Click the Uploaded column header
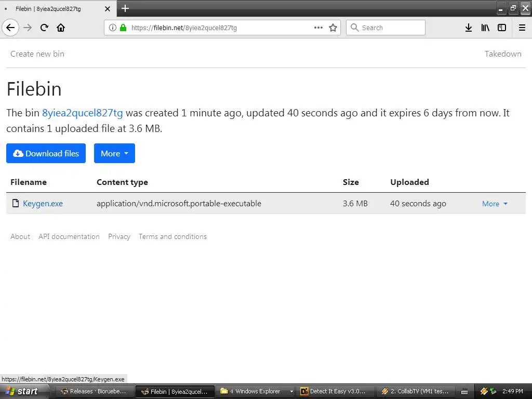Image resolution: width=532 pixels, height=399 pixels. [409, 182]
